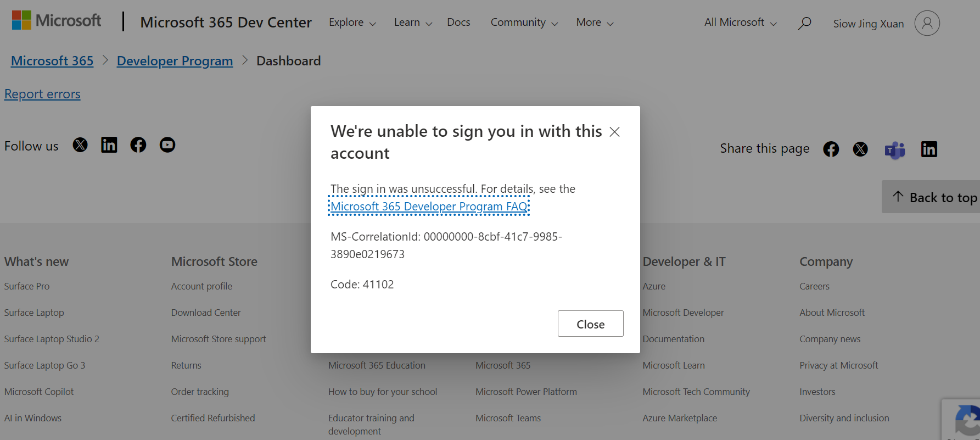
Task: Open the Microsoft Learn link
Action: coord(674,365)
